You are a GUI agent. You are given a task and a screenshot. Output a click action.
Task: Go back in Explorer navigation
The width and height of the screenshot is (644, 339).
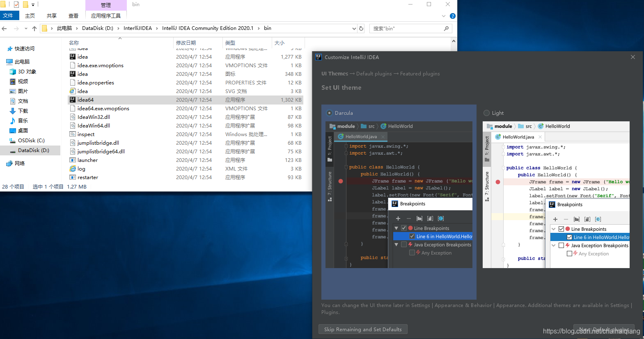pyautogui.click(x=5, y=28)
